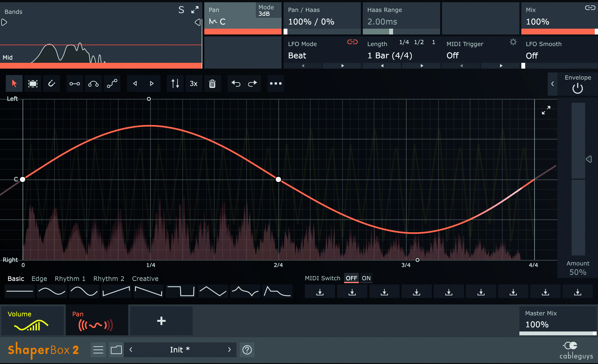Viewport: 598px width, 364px height.
Task: Adjust the Envelope Amount vertical slider
Action: [x=578, y=179]
